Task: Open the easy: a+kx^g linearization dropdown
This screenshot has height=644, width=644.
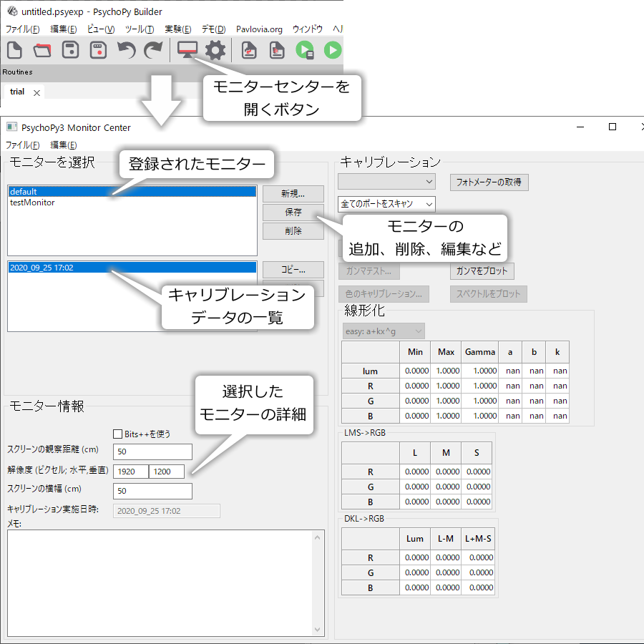Action: pyautogui.click(x=384, y=331)
